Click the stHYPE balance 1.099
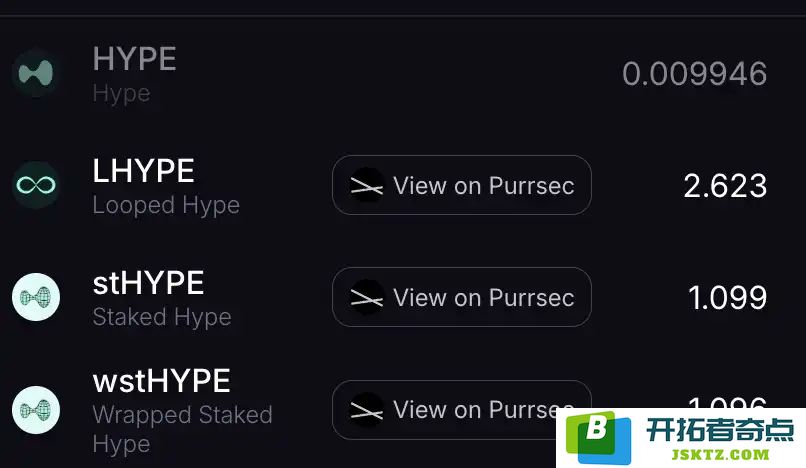This screenshot has width=806, height=468. click(x=727, y=298)
